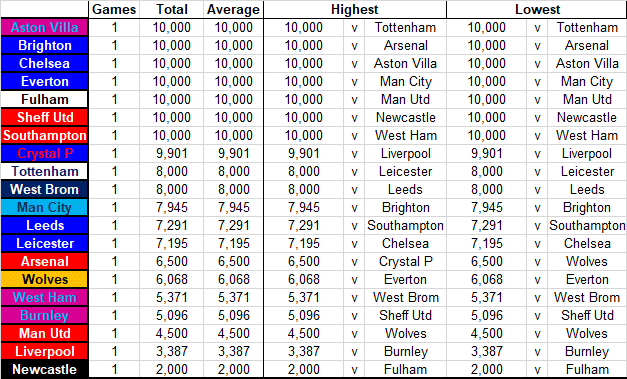Click Tottenham's lowest opponent Leicester
Image resolution: width=627 pixels, height=379 pixels.
587,172
